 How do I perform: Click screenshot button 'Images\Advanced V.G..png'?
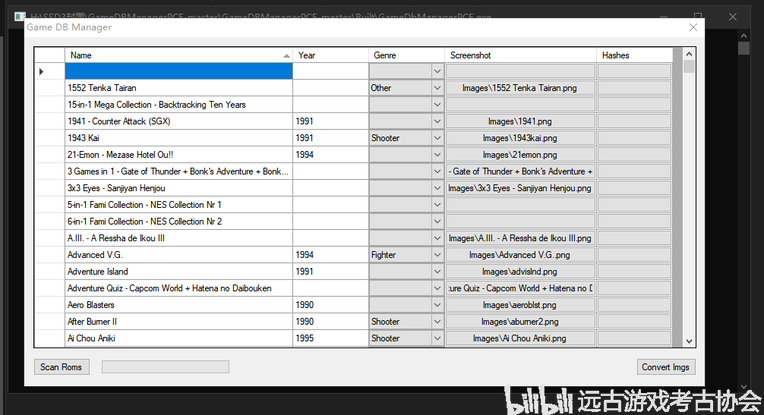coord(520,255)
